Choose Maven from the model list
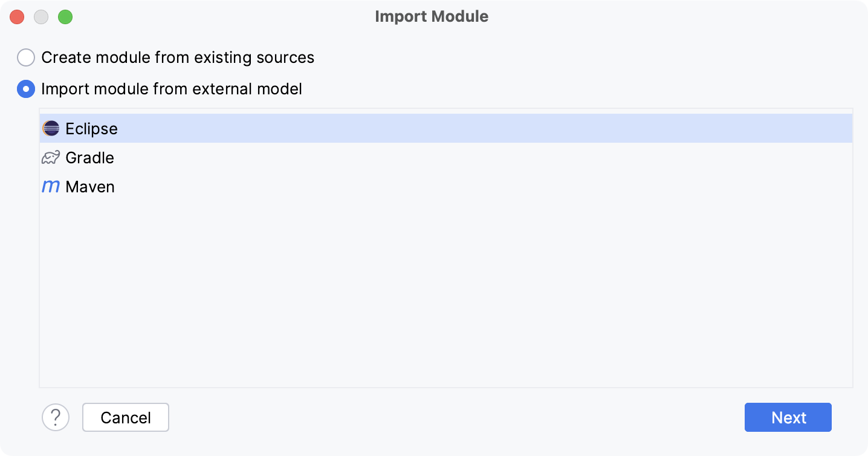This screenshot has height=456, width=868. (90, 186)
